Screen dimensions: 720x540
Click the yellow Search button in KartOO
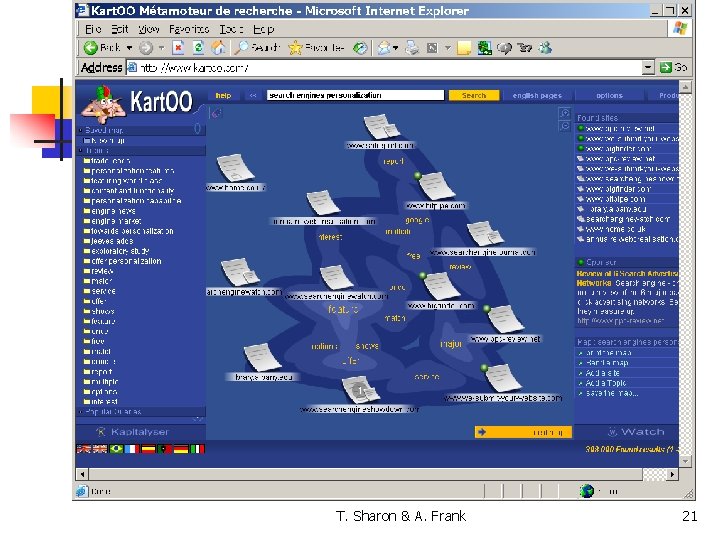pyautogui.click(x=474, y=95)
